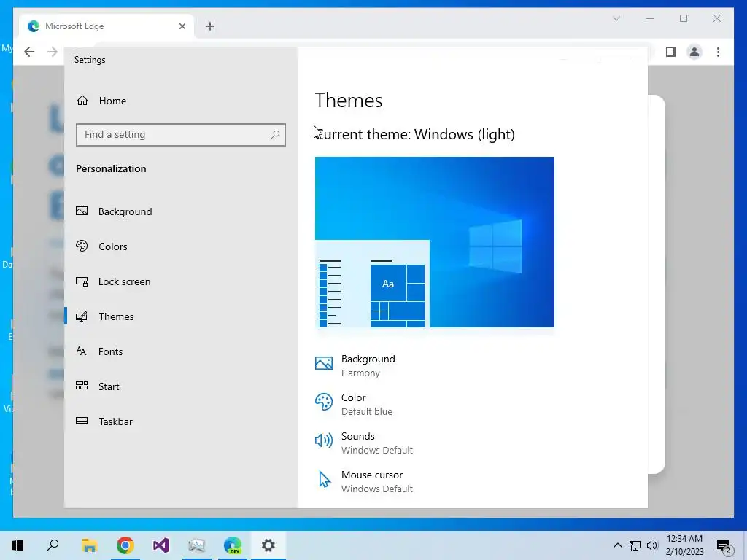This screenshot has height=560, width=747.
Task: Open theme Color palette icon
Action: click(x=323, y=402)
